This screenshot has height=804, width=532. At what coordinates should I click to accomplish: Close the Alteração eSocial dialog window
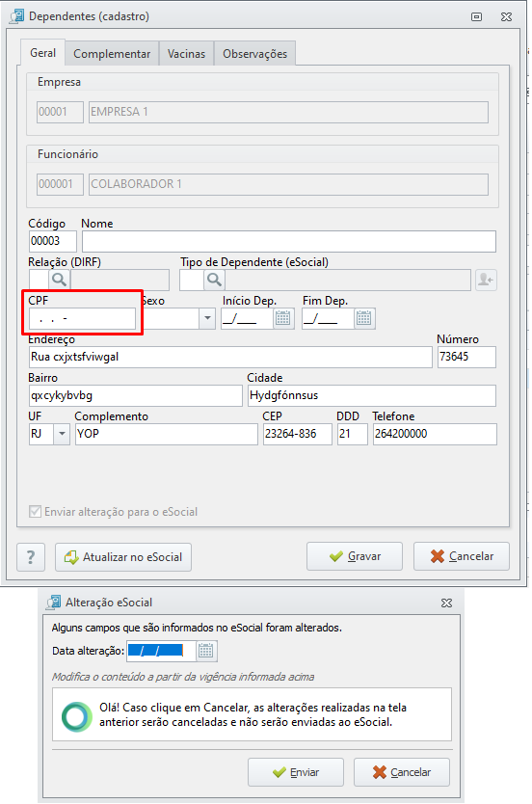(447, 603)
